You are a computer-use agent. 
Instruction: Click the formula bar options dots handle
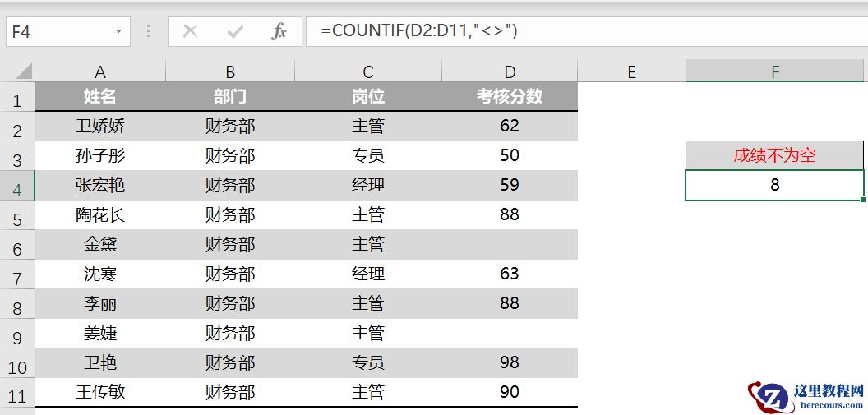[148, 31]
